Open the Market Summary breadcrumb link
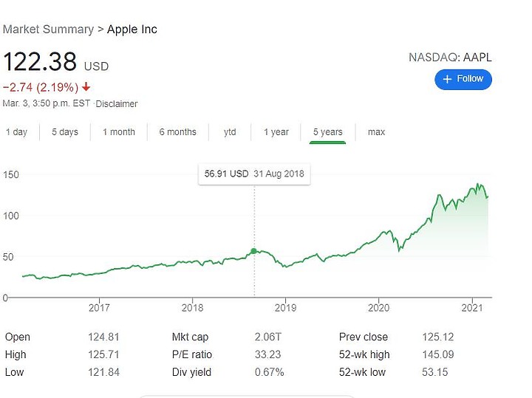 (48, 29)
